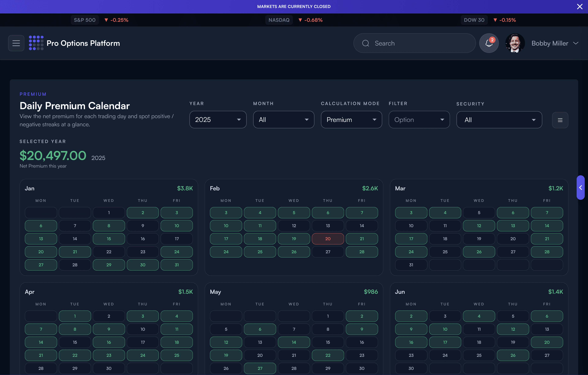
Task: Select January 31 on the calendar
Action: tap(177, 265)
